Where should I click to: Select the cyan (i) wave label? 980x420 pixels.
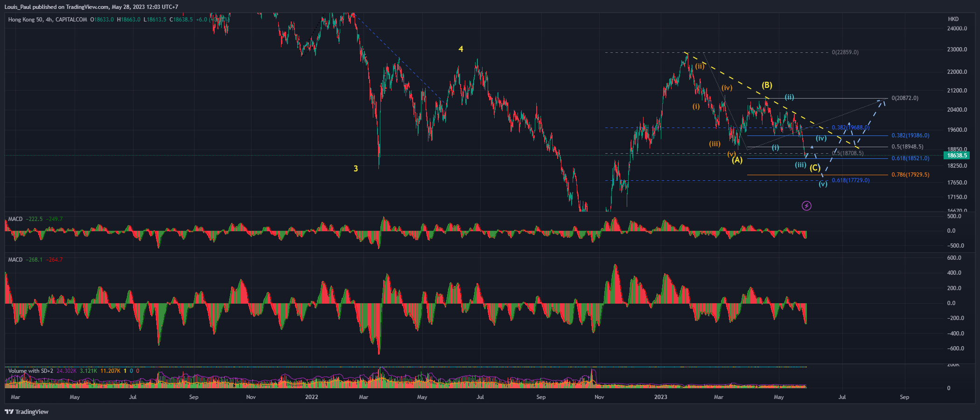(x=775, y=148)
